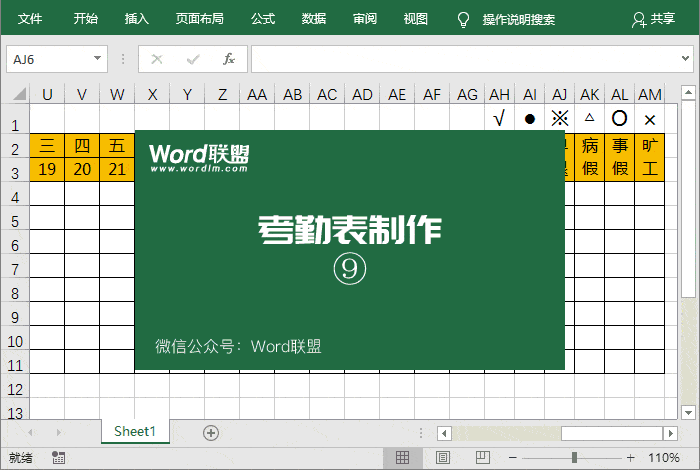Viewport: 700px width, 470px height.
Task: Click next sheet navigation arrow
Action: pos(58,432)
